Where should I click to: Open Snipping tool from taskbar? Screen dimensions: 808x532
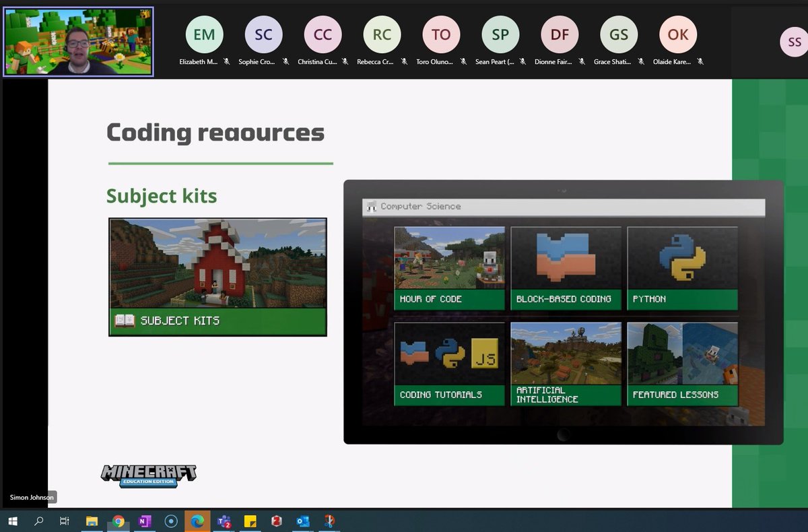click(x=329, y=521)
